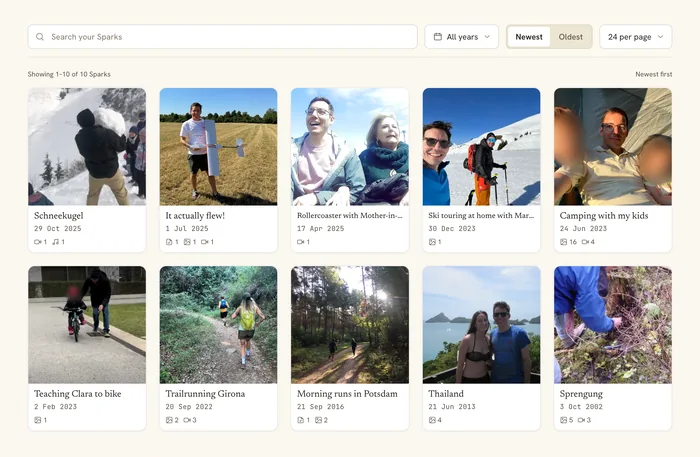Click Ski touring at home with Mar... title
Screen dimensions: 700x457
pyautogui.click(x=481, y=216)
